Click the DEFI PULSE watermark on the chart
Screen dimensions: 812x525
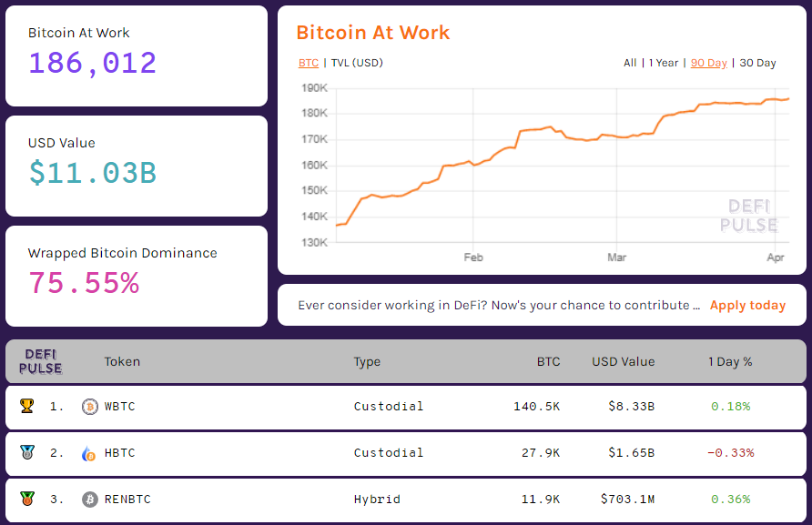[x=752, y=217]
